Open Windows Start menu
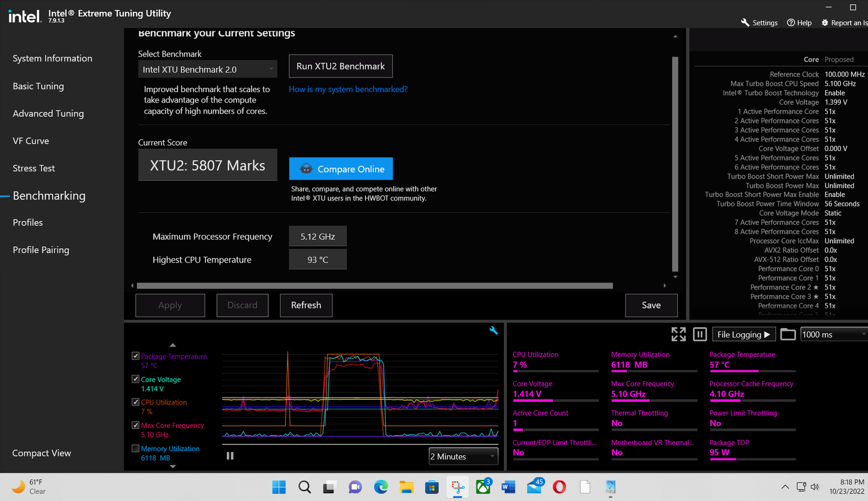 [279, 487]
